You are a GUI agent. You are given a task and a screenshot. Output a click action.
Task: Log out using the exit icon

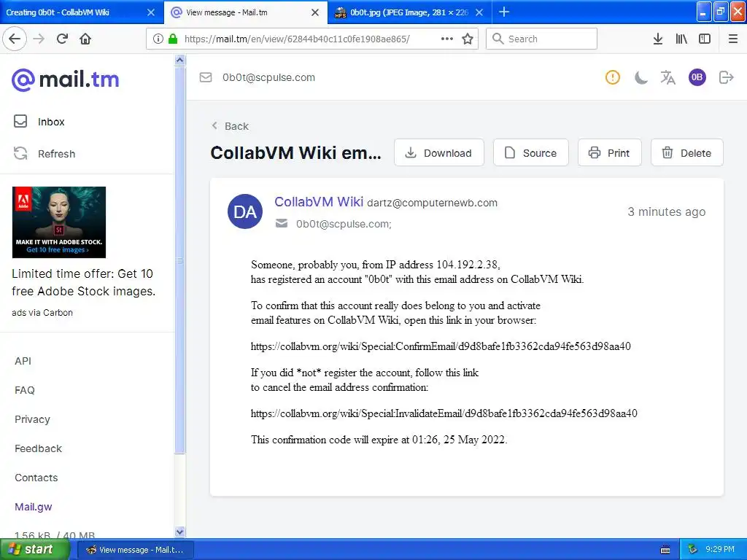pyautogui.click(x=726, y=77)
